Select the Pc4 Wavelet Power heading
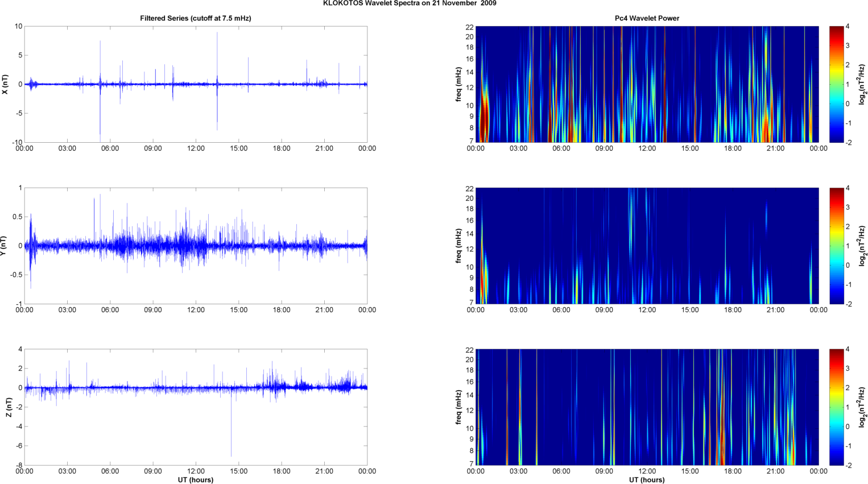 (x=647, y=18)
